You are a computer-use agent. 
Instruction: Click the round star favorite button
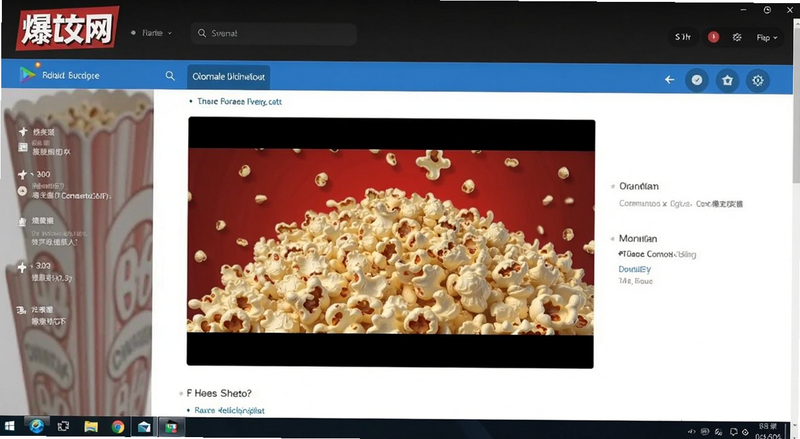(727, 80)
